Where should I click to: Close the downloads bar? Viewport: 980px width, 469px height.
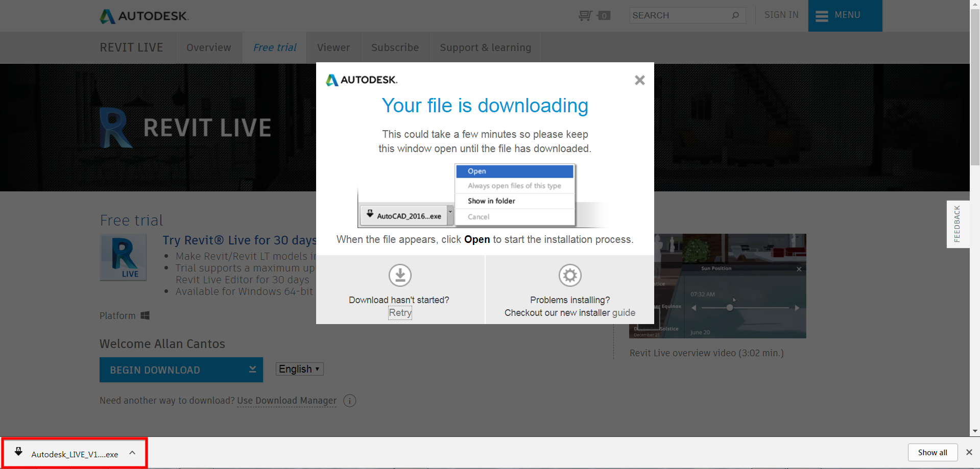tap(969, 452)
